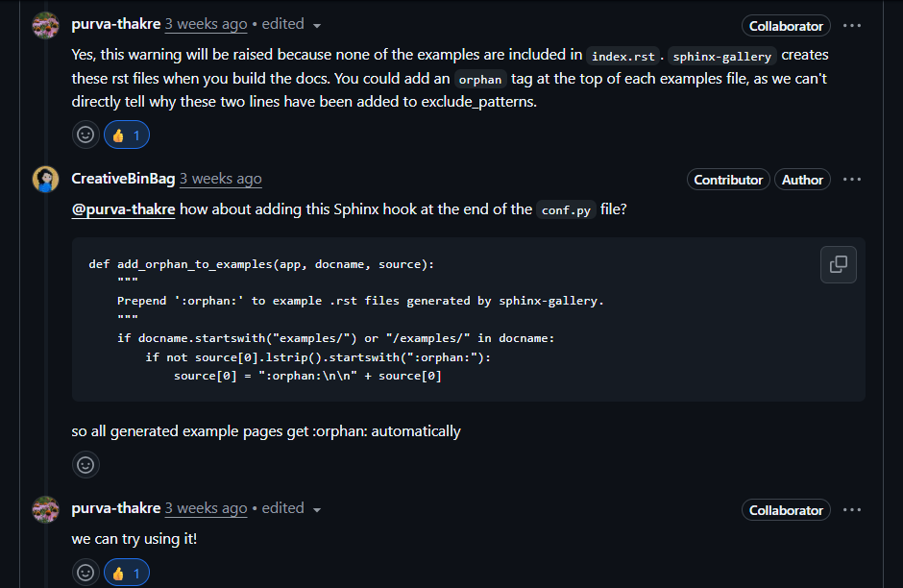Screen dimensions: 903x588
Task: Open three-dot menu on last purva-thakre comment
Action: 852,510
